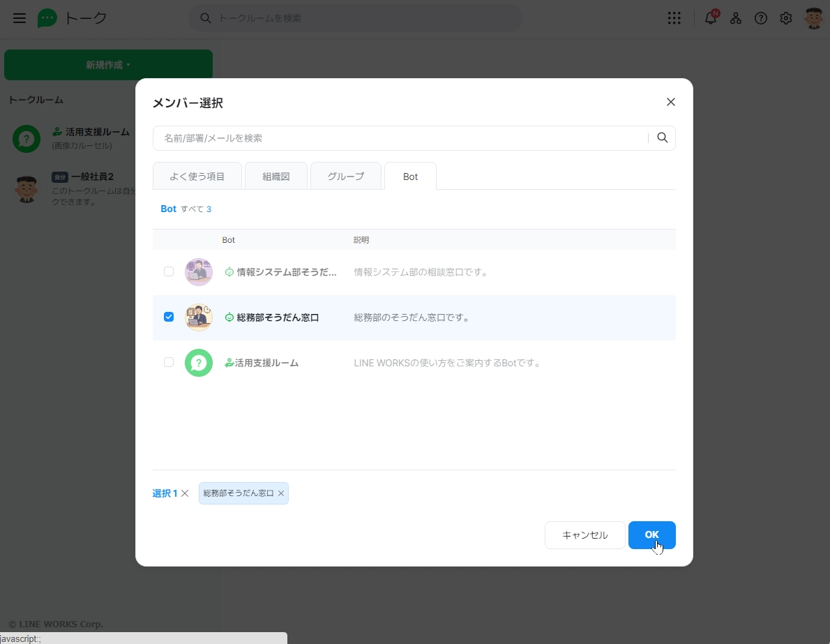Click the user profile avatar
Image resolution: width=830 pixels, height=644 pixels.
pos(813,19)
